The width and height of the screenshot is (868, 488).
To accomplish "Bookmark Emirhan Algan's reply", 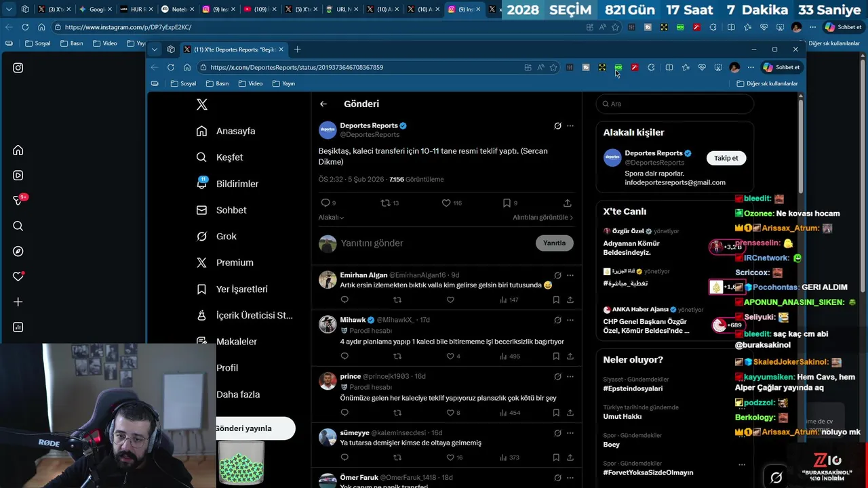I will point(556,300).
